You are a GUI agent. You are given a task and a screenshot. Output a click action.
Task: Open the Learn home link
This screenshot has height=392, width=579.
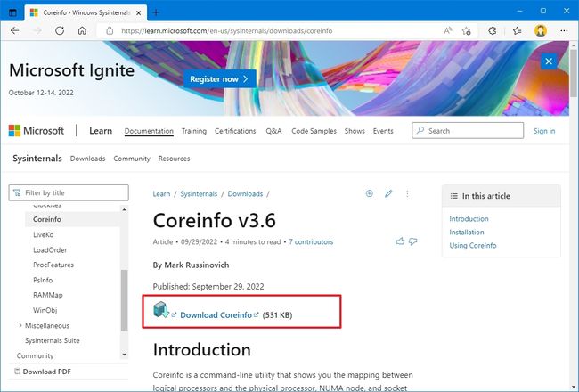pyautogui.click(x=101, y=130)
